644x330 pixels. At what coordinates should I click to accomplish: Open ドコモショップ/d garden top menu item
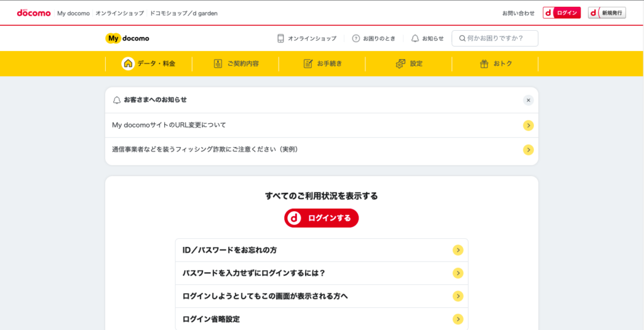tap(184, 13)
